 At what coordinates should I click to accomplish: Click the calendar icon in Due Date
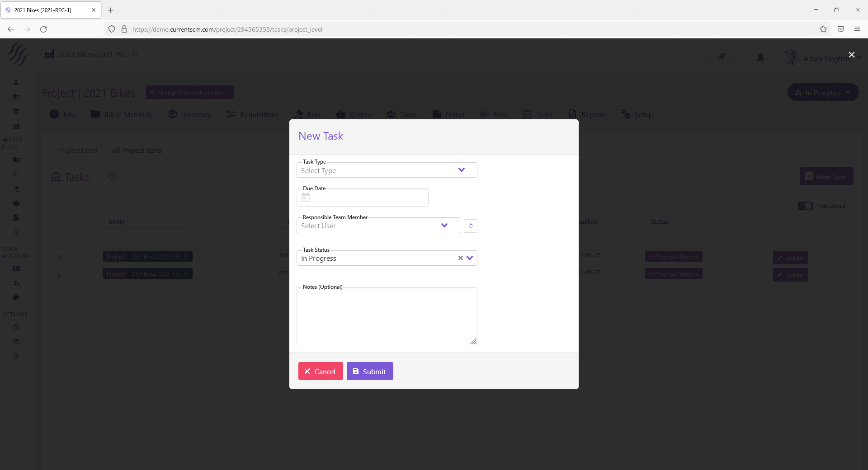306,197
